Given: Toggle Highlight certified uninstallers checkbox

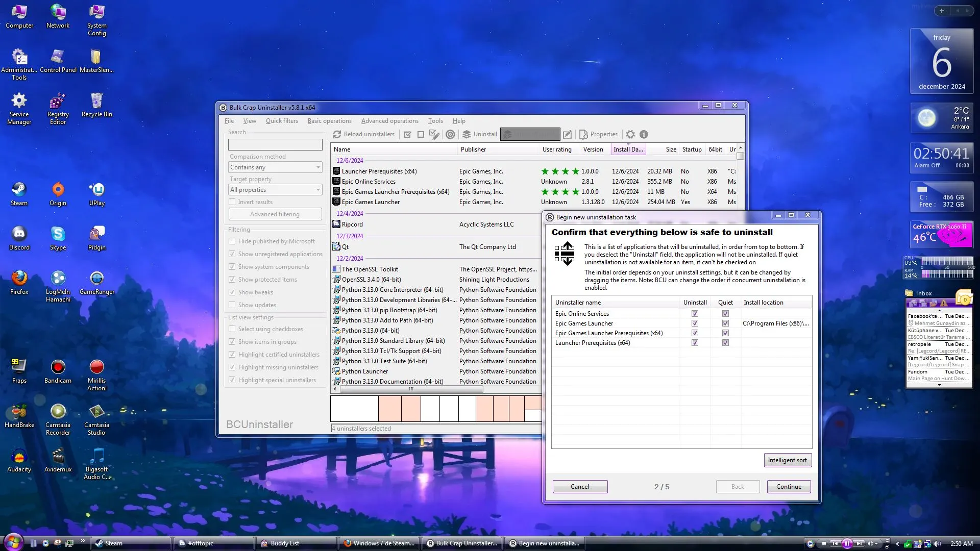Looking at the screenshot, I should (x=232, y=355).
